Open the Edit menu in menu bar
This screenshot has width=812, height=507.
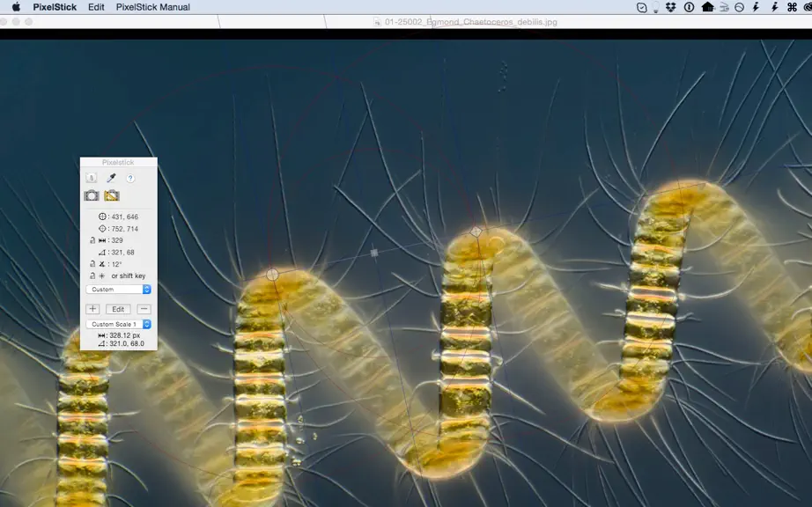pos(96,7)
